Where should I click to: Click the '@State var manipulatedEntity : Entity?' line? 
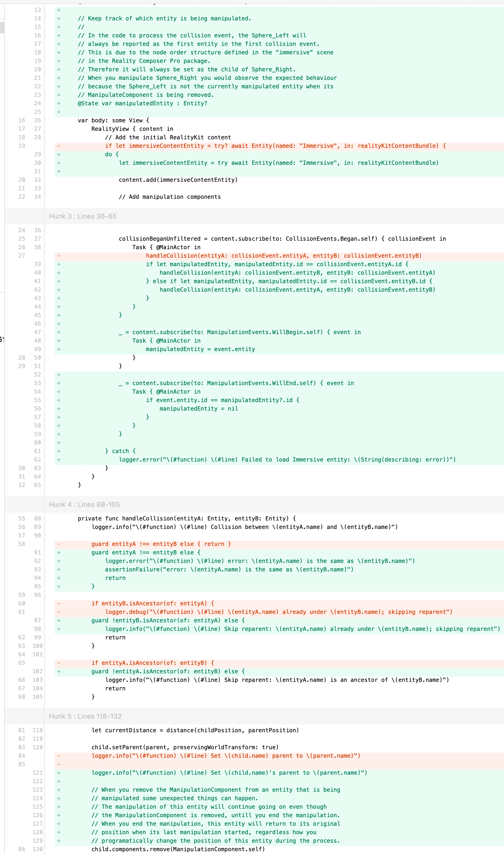pyautogui.click(x=142, y=104)
